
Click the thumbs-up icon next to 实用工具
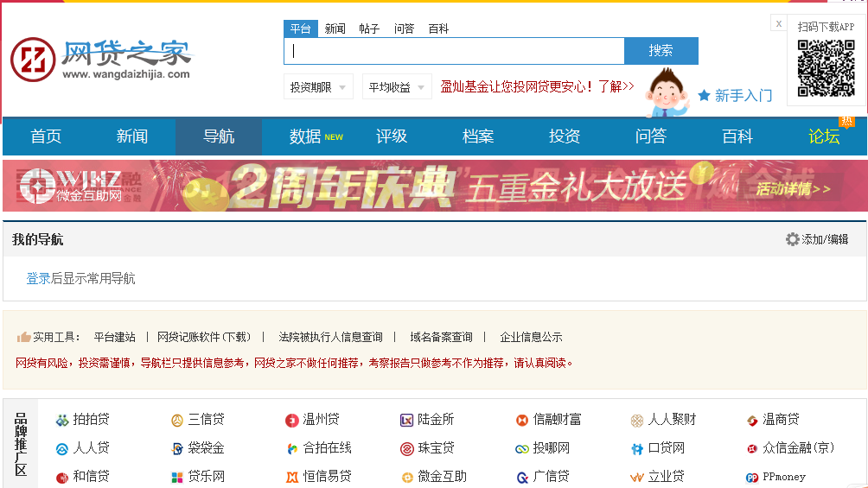[x=23, y=337]
